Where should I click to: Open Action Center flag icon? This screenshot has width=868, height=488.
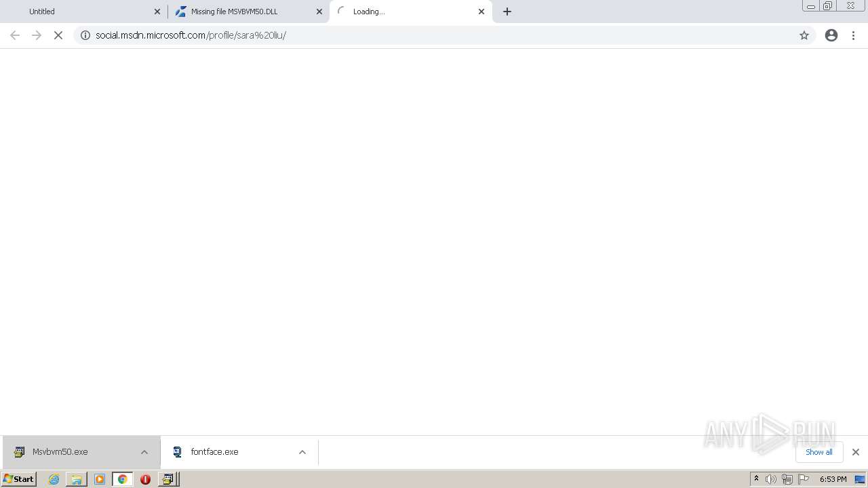[804, 479]
